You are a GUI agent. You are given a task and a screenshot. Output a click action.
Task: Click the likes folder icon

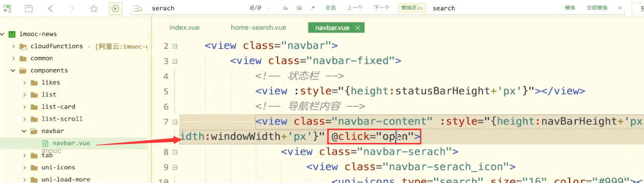[x=34, y=83]
